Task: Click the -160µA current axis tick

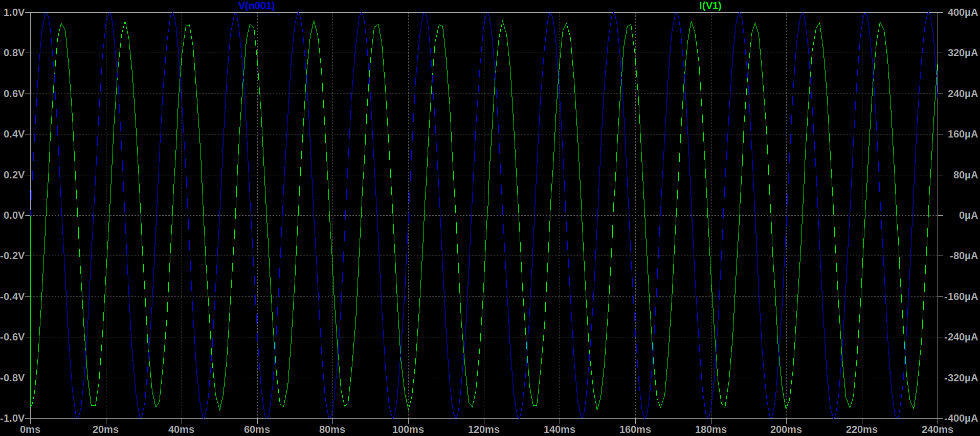Action: point(961,296)
